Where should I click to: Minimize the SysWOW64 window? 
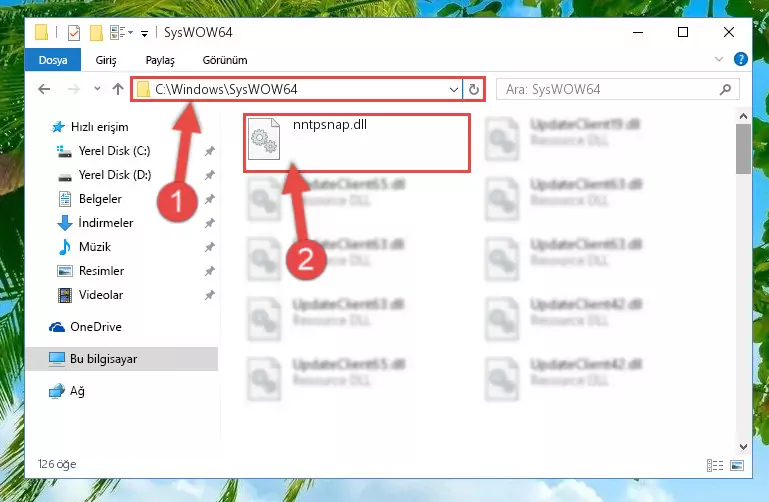638,32
